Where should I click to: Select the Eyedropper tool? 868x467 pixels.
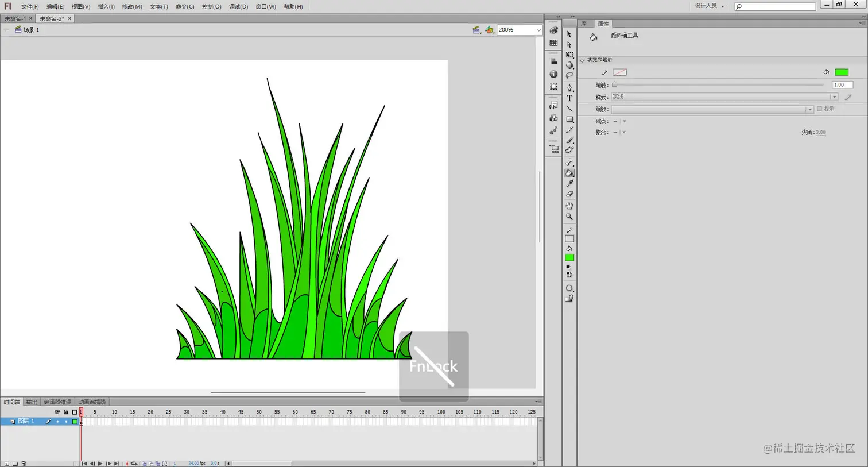pos(569,184)
